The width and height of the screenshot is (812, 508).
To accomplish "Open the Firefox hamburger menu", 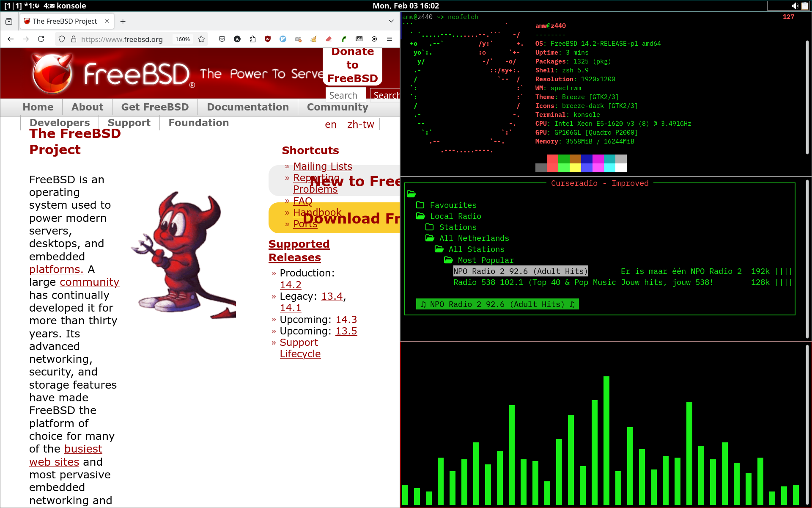I will (390, 39).
